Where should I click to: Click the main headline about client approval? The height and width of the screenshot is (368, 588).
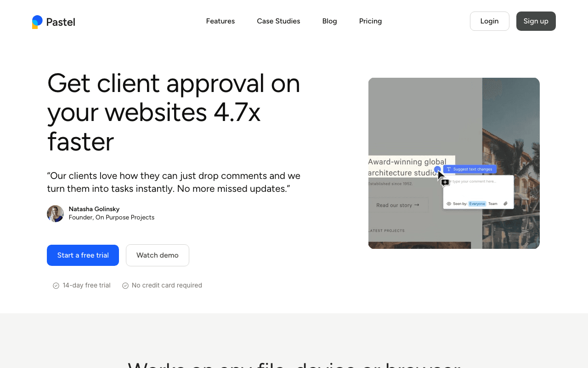174,112
